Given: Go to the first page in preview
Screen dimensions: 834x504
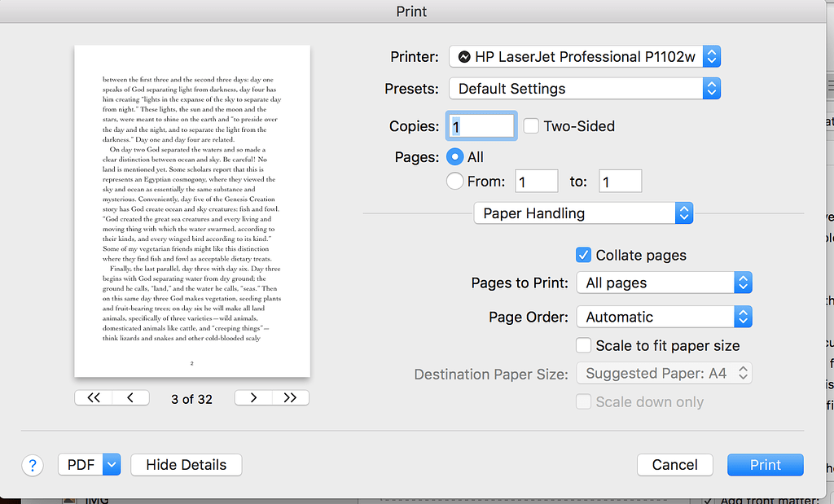Looking at the screenshot, I should click(x=93, y=397).
